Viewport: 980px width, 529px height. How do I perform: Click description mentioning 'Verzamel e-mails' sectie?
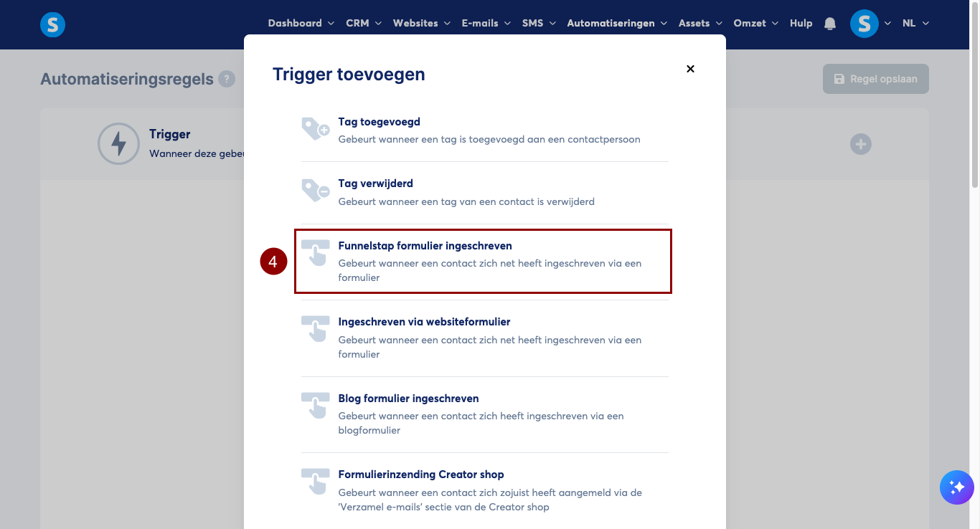490,500
